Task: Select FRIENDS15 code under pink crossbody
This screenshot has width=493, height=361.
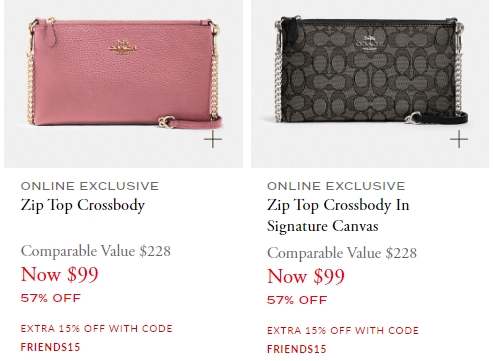Action: 50,347
